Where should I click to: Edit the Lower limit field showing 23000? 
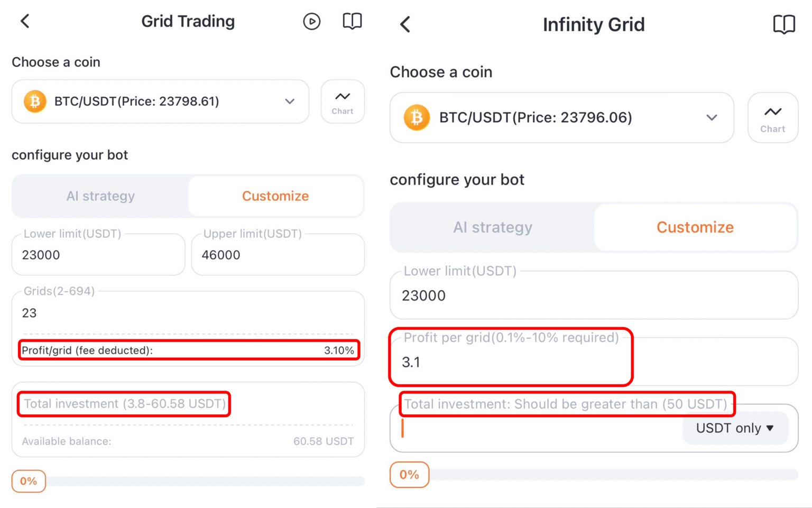click(x=98, y=255)
